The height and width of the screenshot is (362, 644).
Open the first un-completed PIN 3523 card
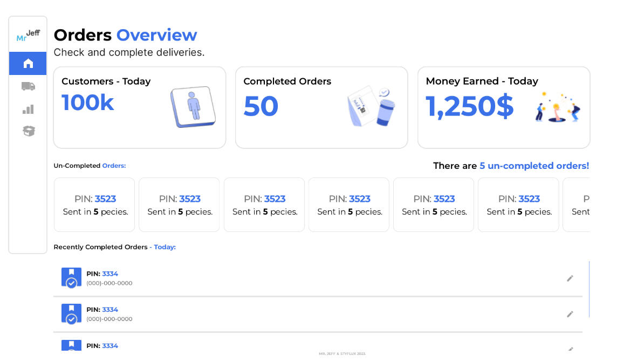(x=95, y=205)
